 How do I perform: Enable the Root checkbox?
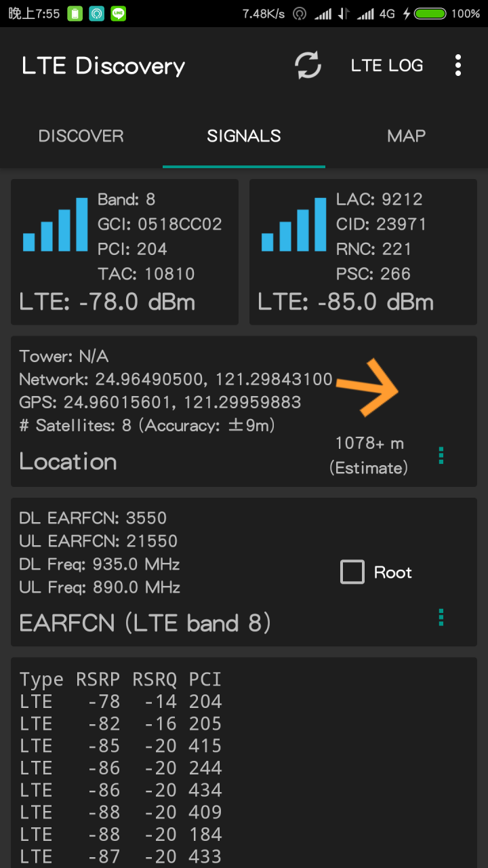(352, 572)
